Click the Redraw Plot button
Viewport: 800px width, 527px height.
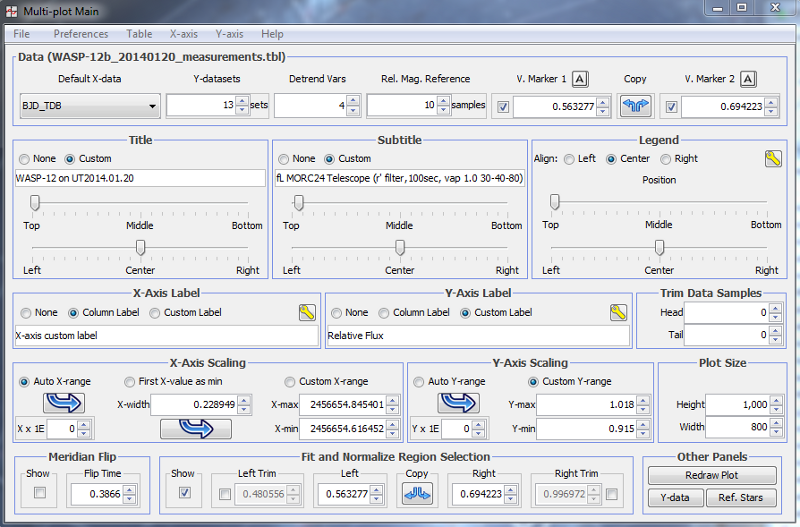click(711, 475)
